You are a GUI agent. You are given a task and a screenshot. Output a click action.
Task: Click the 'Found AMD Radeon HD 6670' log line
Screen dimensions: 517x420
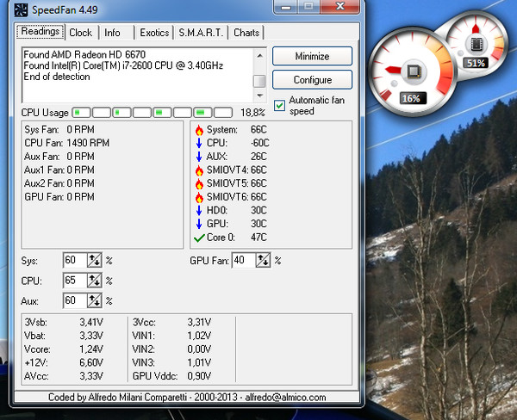(x=84, y=54)
